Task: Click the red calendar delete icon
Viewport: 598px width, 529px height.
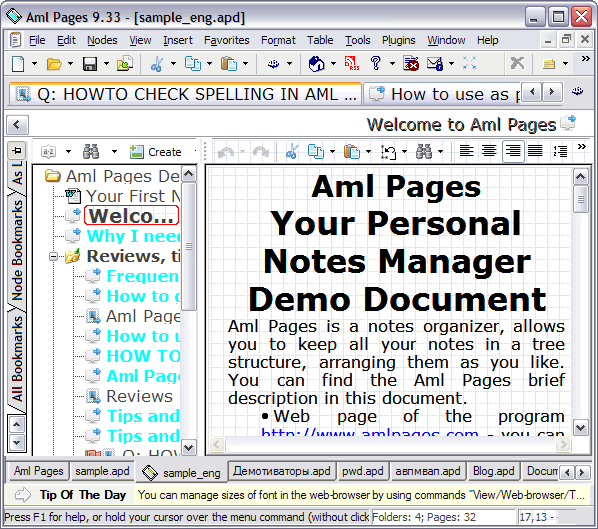Action: coord(411,63)
